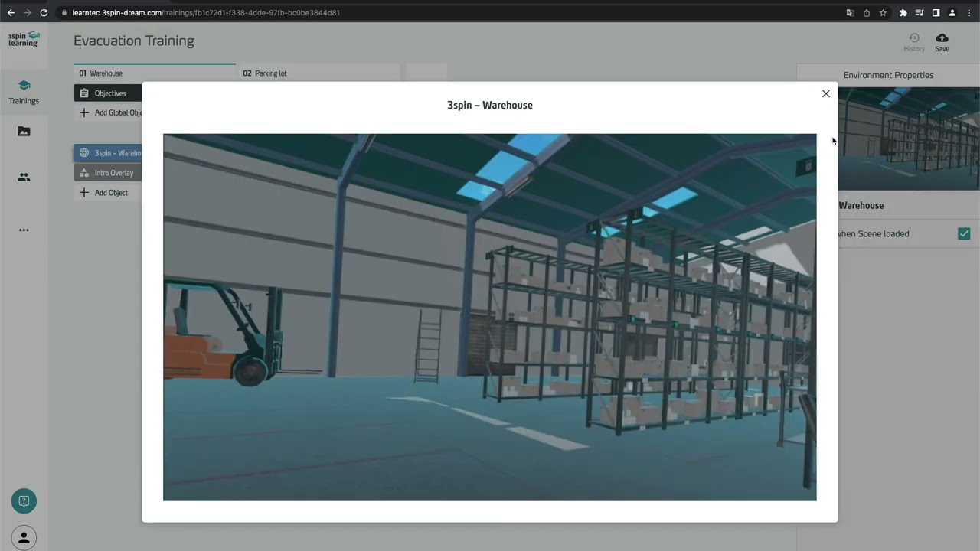Click the globe icon of 3spin – Warehouse item
The height and width of the screenshot is (551, 980).
[84, 153]
